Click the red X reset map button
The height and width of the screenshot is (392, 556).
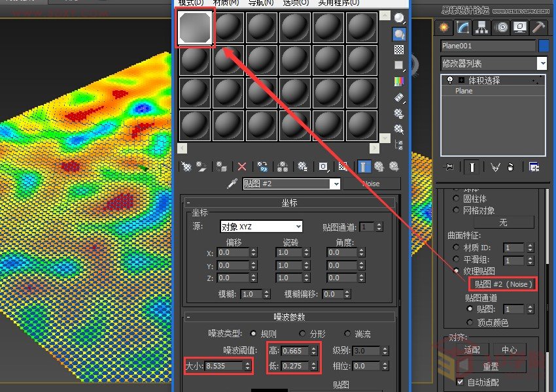pos(242,167)
